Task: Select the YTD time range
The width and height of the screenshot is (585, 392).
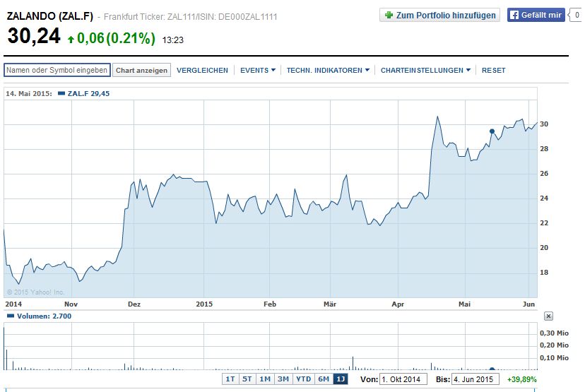Action: pyautogui.click(x=303, y=379)
